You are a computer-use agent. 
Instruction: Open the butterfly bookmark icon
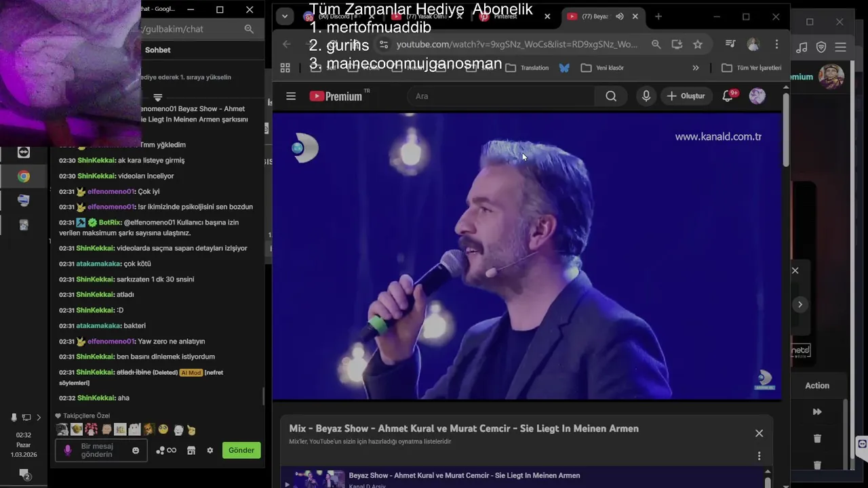[x=564, y=68]
